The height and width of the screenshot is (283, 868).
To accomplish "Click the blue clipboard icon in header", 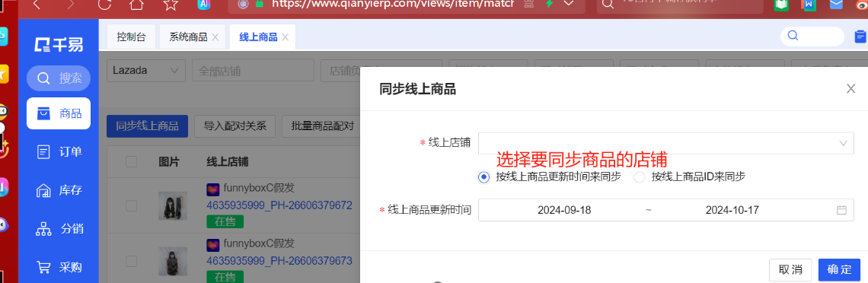I will pyautogui.click(x=860, y=37).
